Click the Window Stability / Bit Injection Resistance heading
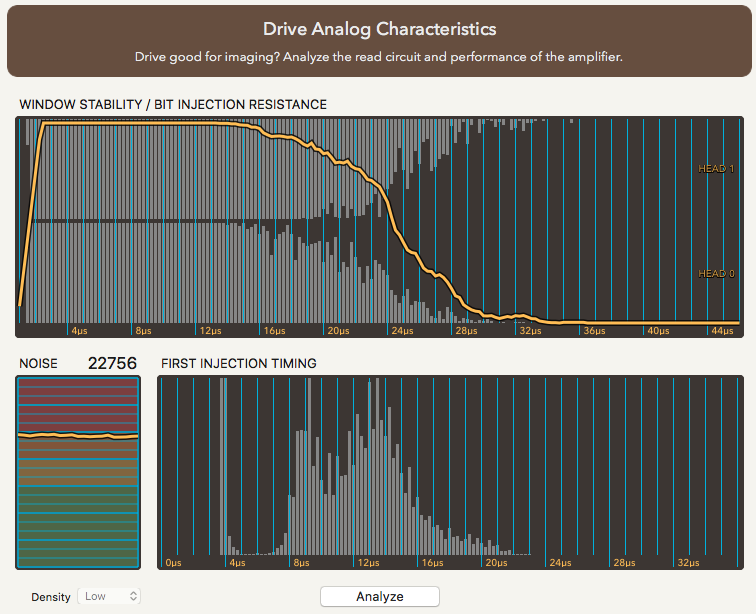This screenshot has width=756, height=614. (x=173, y=104)
